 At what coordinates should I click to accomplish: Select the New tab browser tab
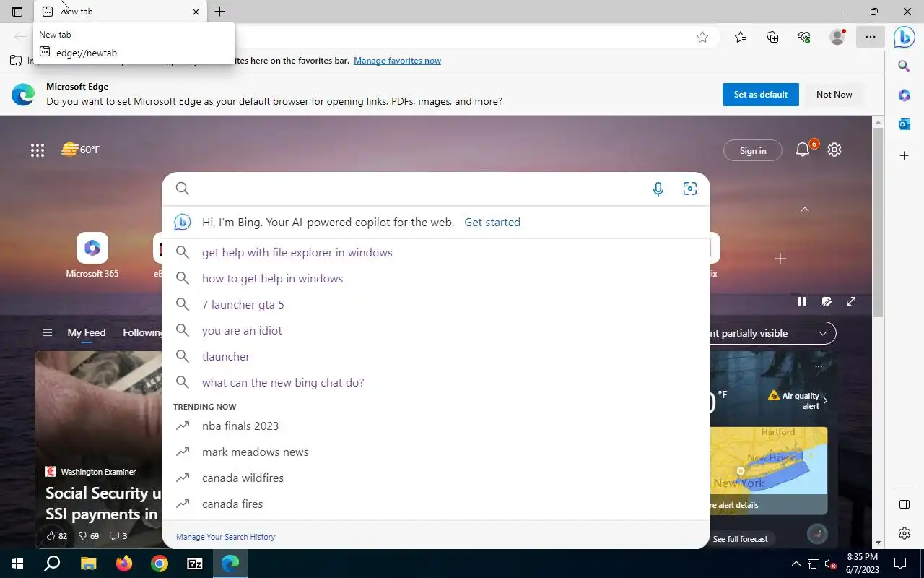[121, 12]
